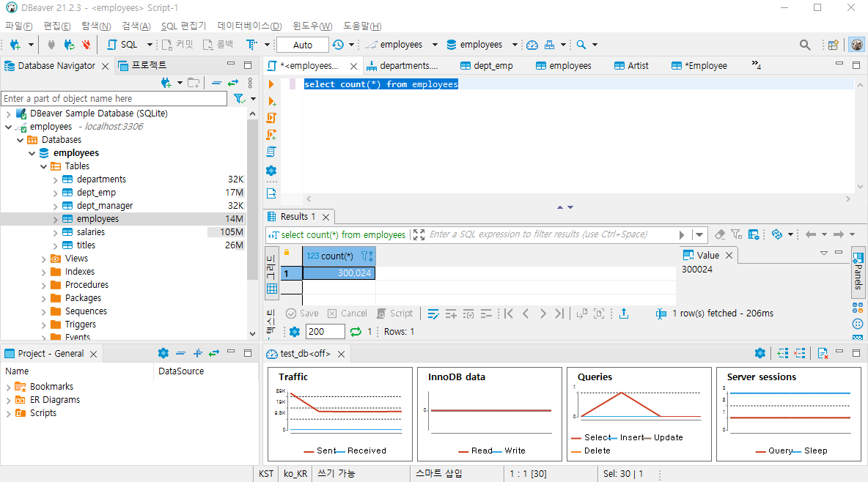The width and height of the screenshot is (868, 482).
Task: Close the Value panel
Action: coord(729,256)
